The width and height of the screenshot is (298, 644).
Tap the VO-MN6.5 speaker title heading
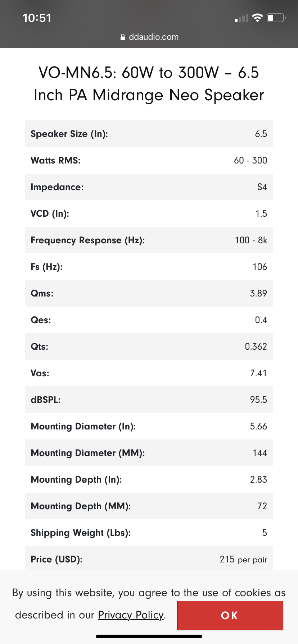[x=149, y=84]
